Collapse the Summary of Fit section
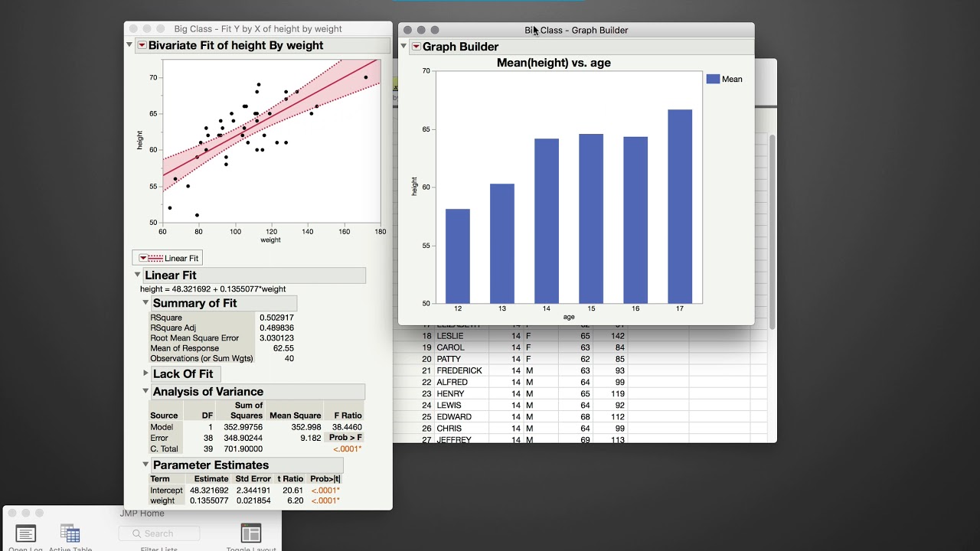The image size is (980, 551). (145, 302)
